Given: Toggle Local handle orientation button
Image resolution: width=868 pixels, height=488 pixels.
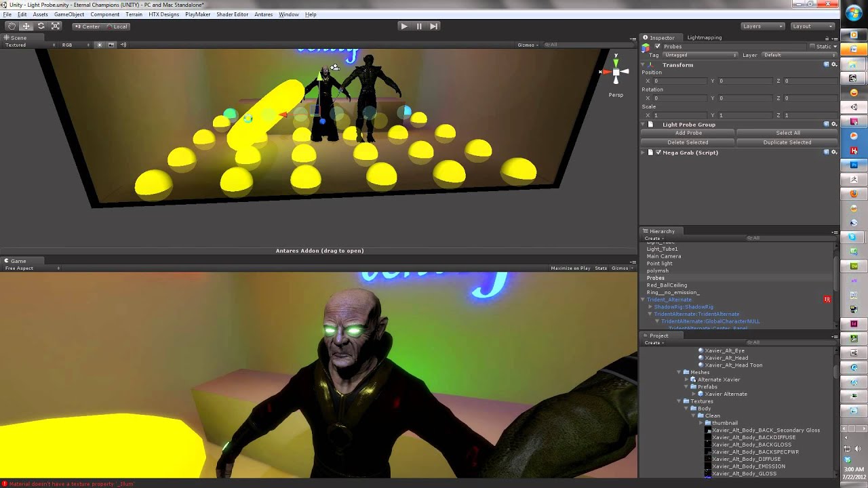Looking at the screenshot, I should pos(116,26).
